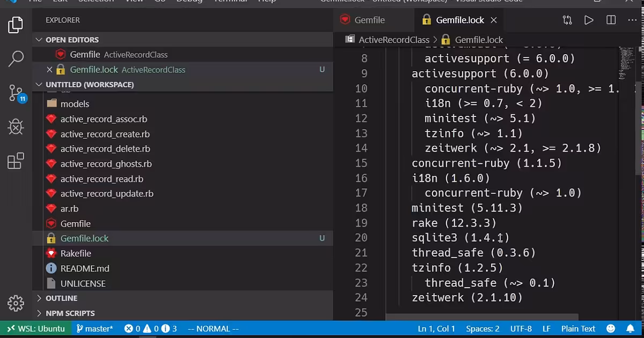Close Gemfile.lock in Open Editors list
Image resolution: width=644 pixels, height=338 pixels.
(x=49, y=70)
